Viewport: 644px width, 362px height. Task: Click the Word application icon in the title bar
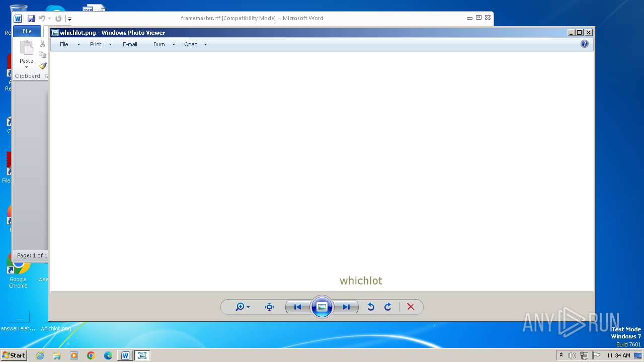pyautogui.click(x=18, y=19)
